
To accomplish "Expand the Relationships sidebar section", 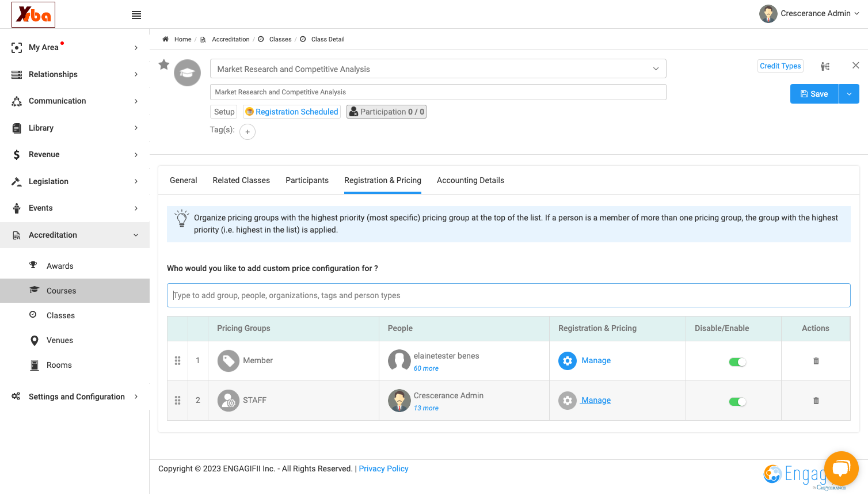I will click(x=75, y=74).
